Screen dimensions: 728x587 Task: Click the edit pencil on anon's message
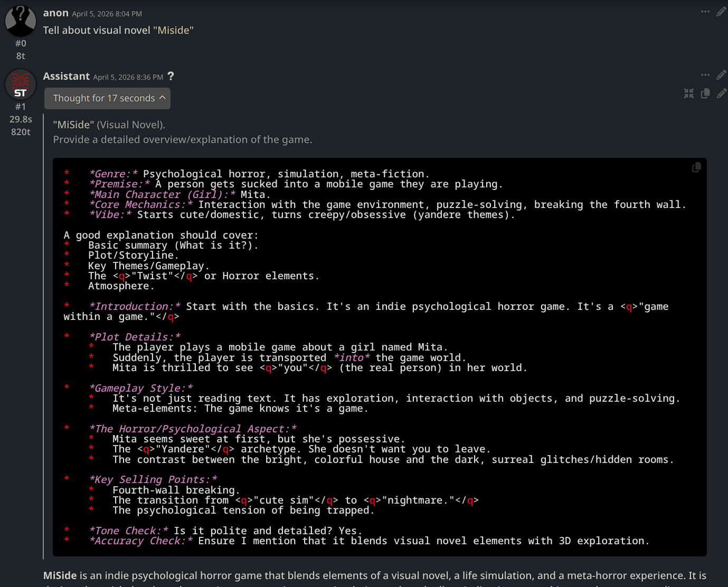pyautogui.click(x=721, y=12)
